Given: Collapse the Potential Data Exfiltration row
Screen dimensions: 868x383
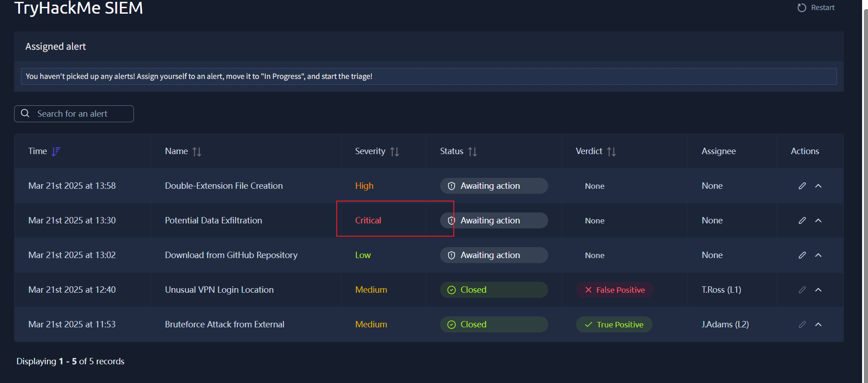Looking at the screenshot, I should (818, 221).
